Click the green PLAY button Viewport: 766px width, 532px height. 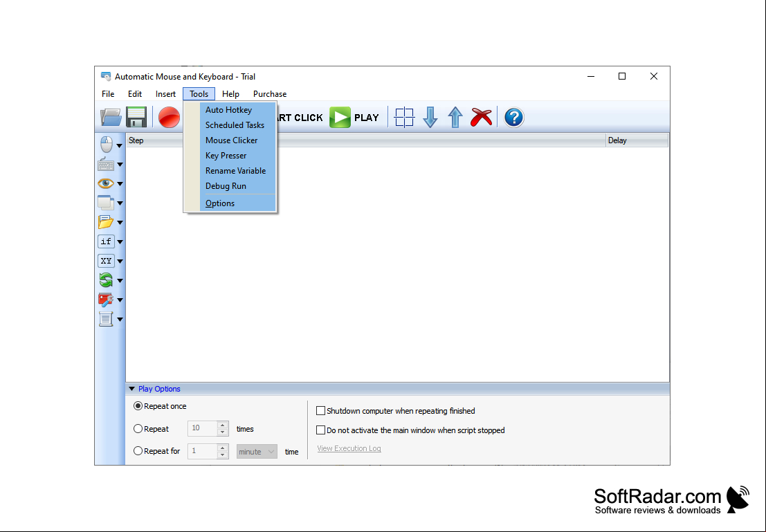coord(355,117)
